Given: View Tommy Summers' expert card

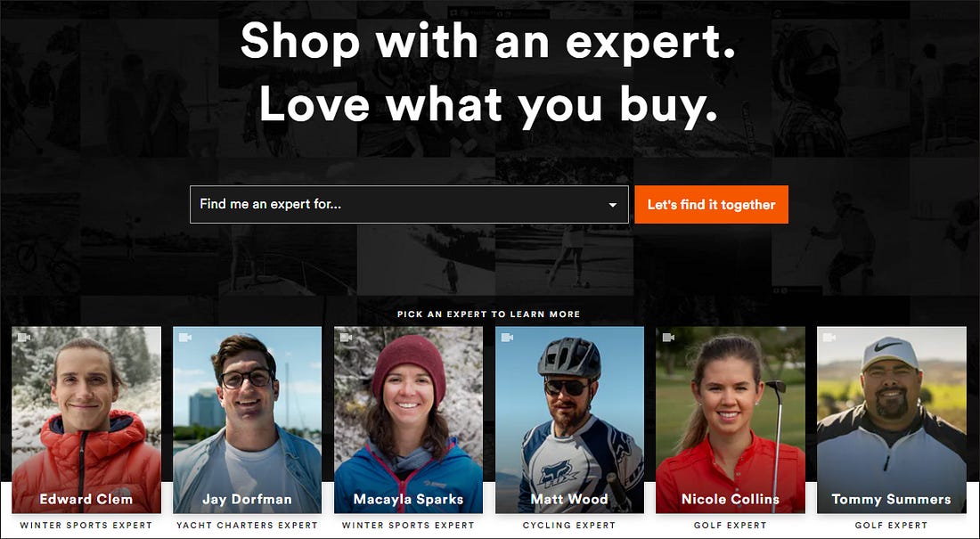Looking at the screenshot, I should tap(891, 420).
